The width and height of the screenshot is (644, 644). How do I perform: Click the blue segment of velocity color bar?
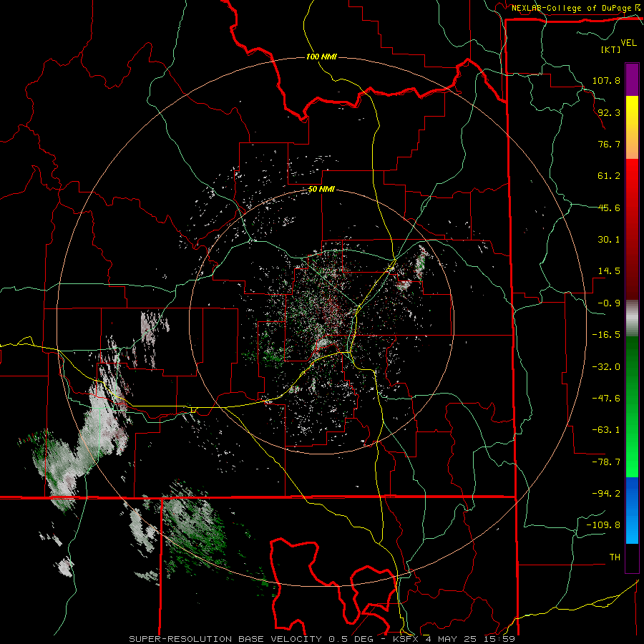click(632, 510)
